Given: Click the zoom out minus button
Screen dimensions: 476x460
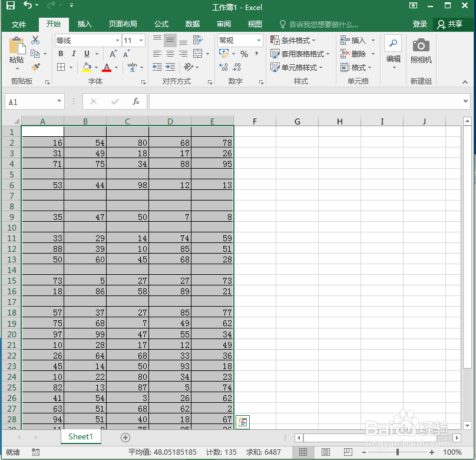Looking at the screenshot, I should 364,452.
